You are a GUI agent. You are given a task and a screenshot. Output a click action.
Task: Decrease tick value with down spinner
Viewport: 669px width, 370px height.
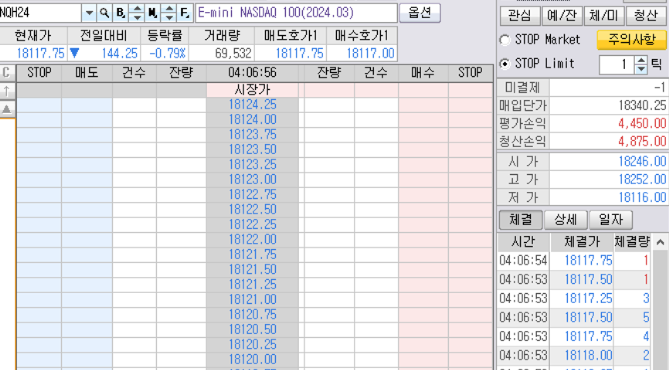[x=641, y=70]
